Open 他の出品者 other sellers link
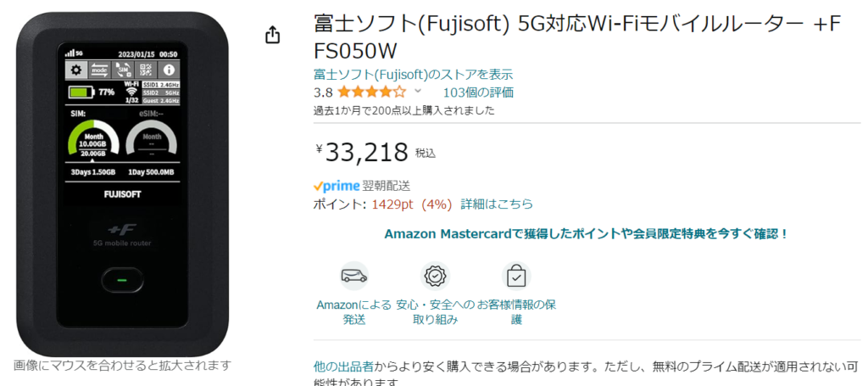The image size is (868, 386). [x=344, y=366]
